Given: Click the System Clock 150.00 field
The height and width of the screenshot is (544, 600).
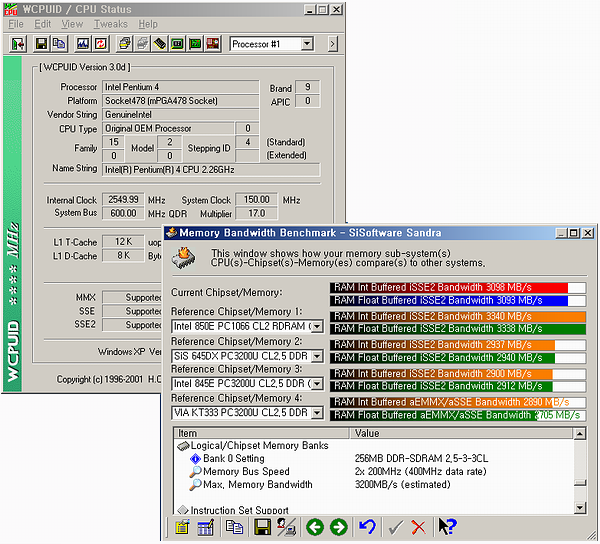Looking at the screenshot, I should coord(256,200).
